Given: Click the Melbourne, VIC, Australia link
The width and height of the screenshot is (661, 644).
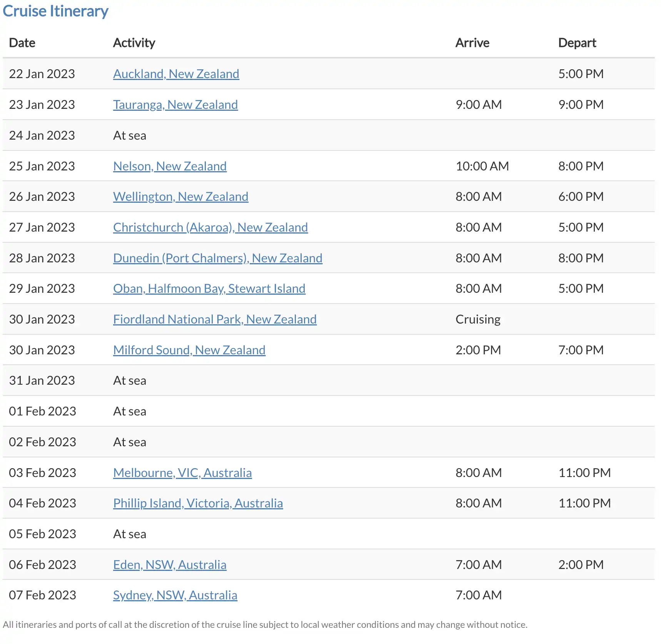Looking at the screenshot, I should (182, 473).
